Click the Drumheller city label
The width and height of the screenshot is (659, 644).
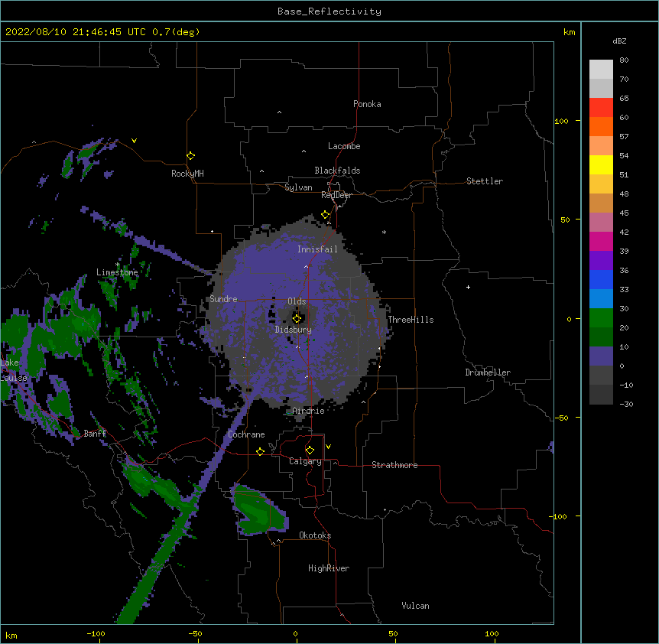tap(488, 372)
